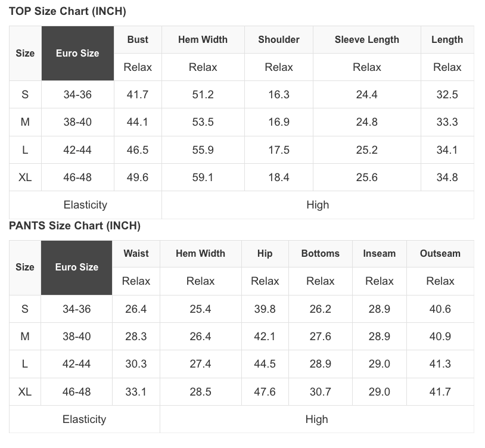The width and height of the screenshot is (485, 448).
Task: Select the Bust column header
Action: click(138, 40)
